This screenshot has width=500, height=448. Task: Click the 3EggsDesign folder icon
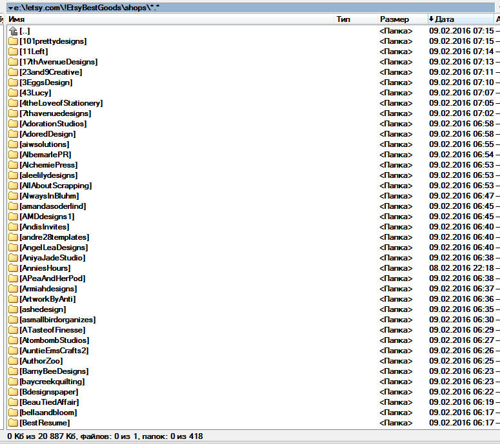click(x=13, y=83)
